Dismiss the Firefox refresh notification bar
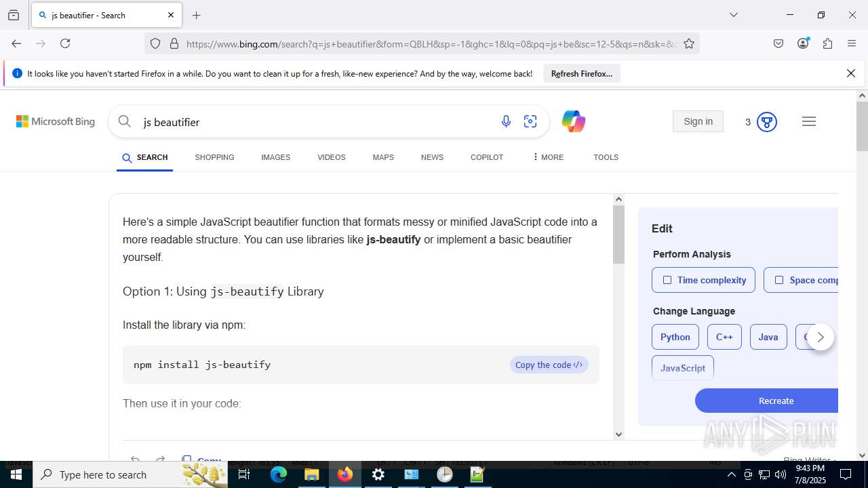The width and height of the screenshot is (868, 488). [851, 73]
